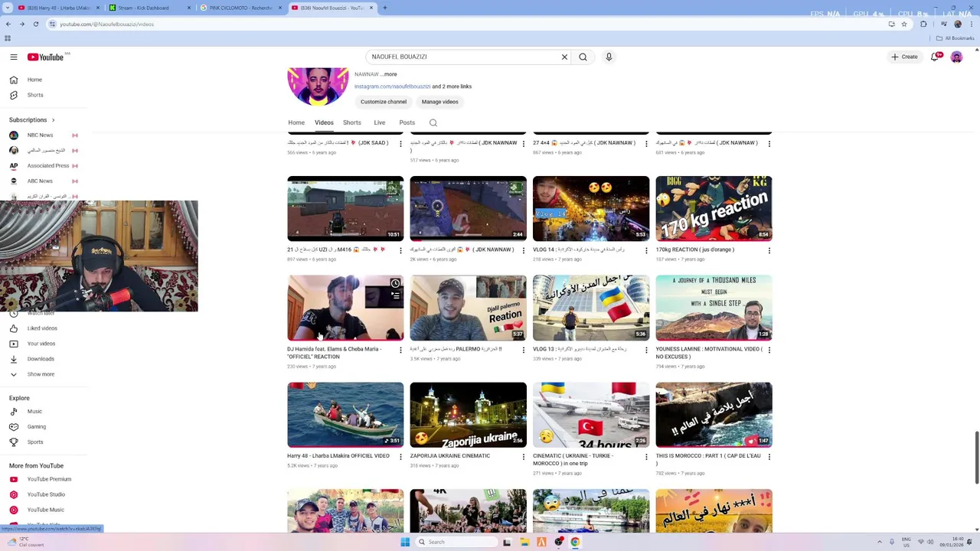Click the YouTube logo
Viewport: 980px width, 551px height.
coord(46,57)
